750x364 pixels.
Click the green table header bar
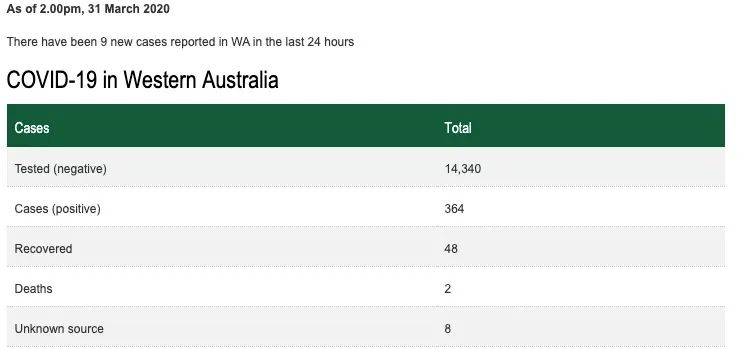pos(366,125)
